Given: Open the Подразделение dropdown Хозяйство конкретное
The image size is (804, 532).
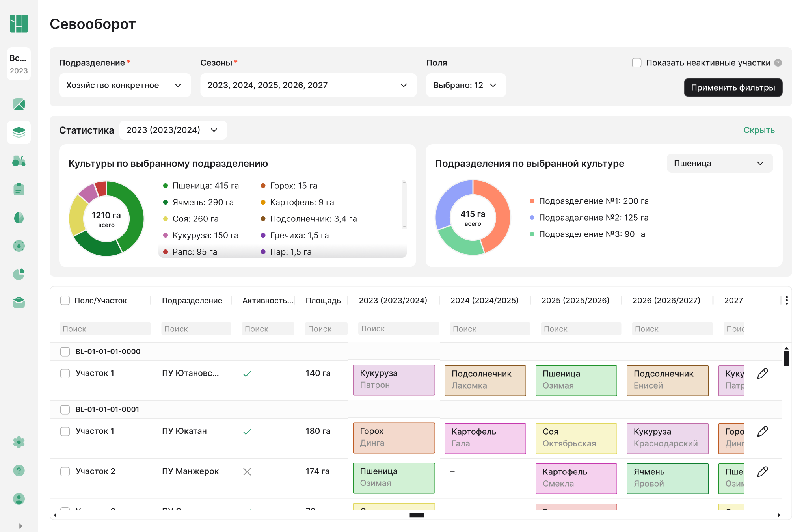Looking at the screenshot, I should tap(125, 85).
